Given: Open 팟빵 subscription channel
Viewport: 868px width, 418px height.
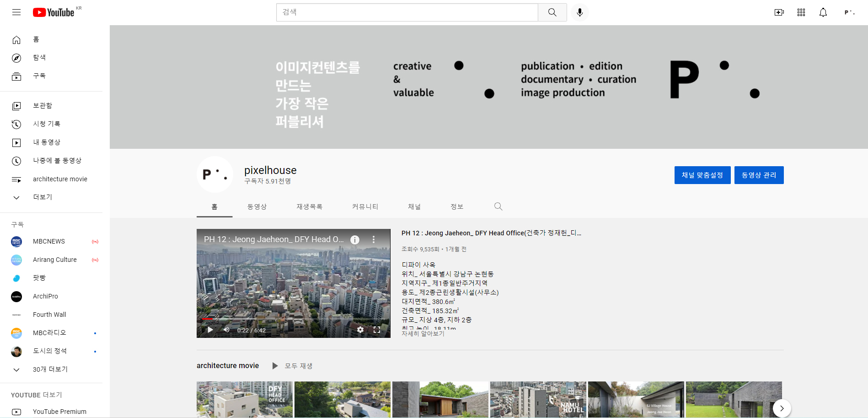Looking at the screenshot, I should [x=51, y=278].
